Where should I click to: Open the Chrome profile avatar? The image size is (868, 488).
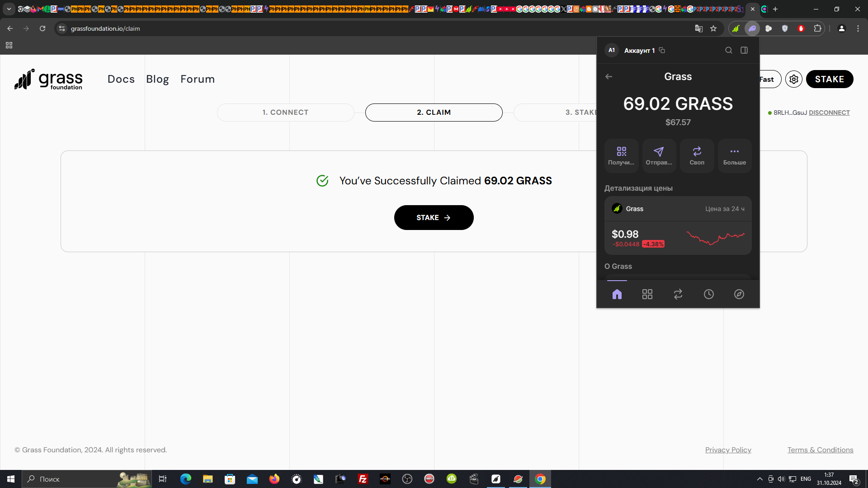pos(842,28)
